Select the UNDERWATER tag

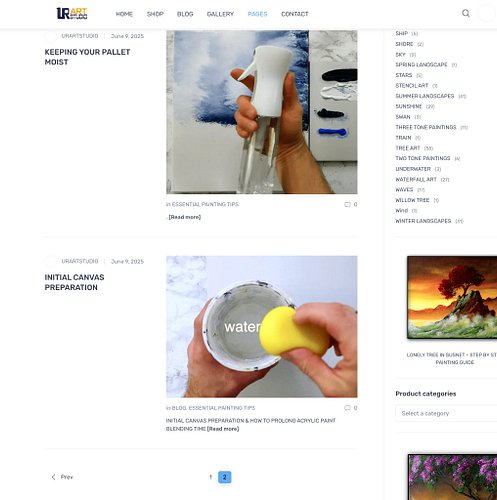coord(413,169)
